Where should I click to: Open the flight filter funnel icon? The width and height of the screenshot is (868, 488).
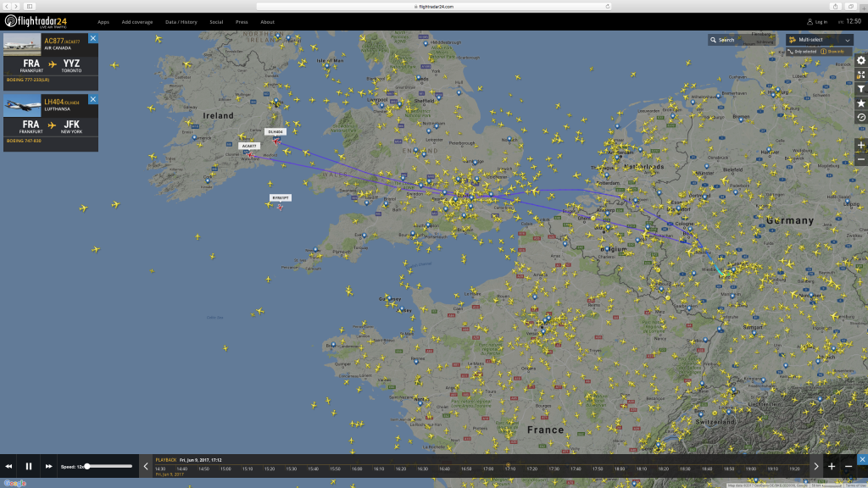point(861,89)
